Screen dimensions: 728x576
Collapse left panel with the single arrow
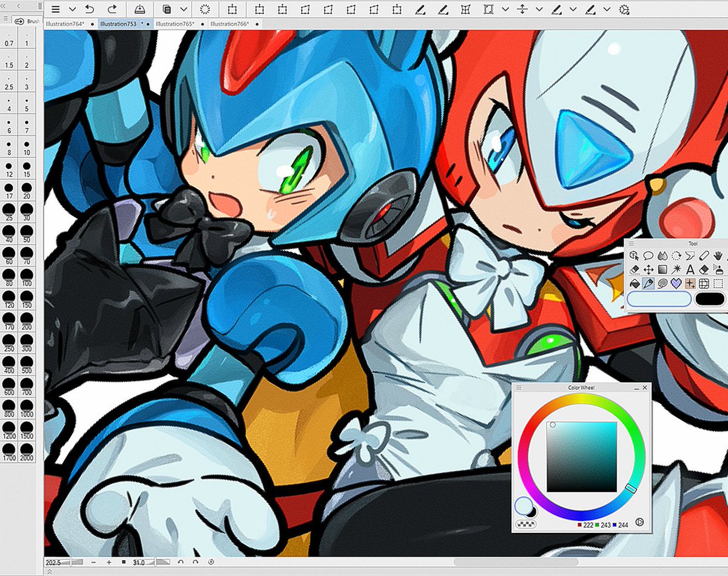[x=18, y=5]
